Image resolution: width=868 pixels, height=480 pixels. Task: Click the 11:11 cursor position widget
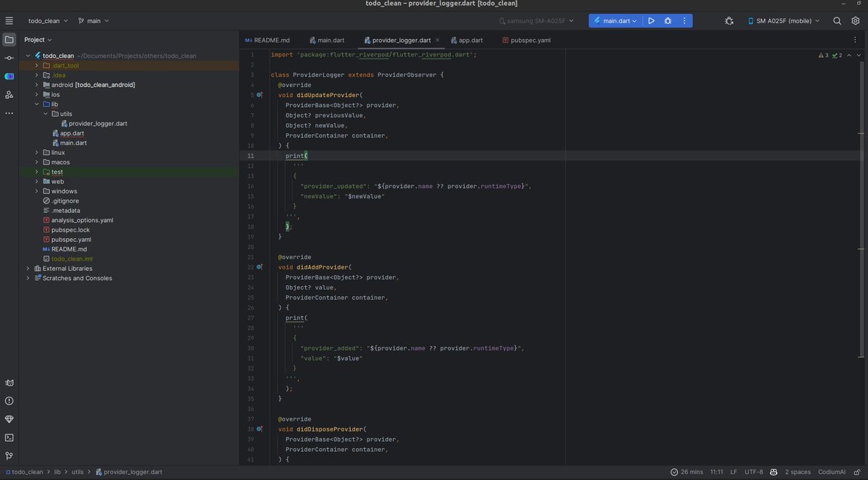pyautogui.click(x=717, y=472)
